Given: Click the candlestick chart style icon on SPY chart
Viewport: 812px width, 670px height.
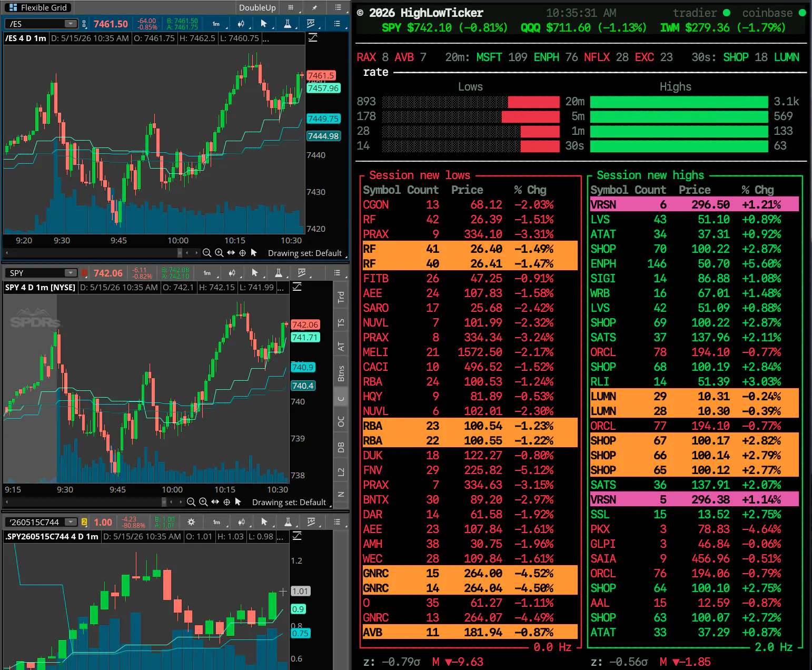Looking at the screenshot, I should tap(232, 273).
